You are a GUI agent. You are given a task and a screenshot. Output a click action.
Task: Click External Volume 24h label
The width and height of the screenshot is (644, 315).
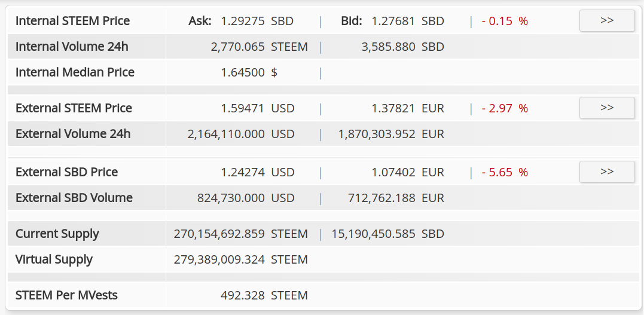click(x=73, y=134)
